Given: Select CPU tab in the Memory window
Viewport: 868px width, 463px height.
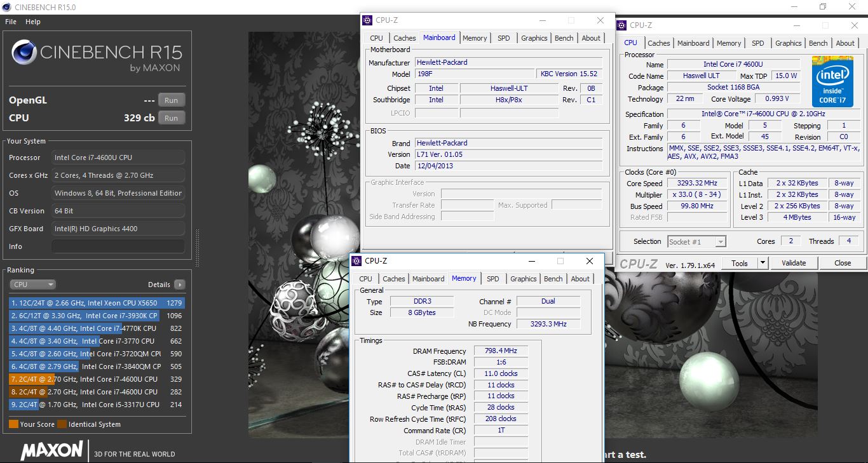Looking at the screenshot, I should [x=366, y=279].
